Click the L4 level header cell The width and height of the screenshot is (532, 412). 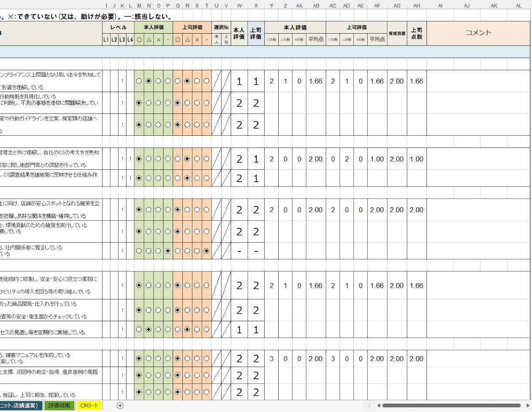130,40
